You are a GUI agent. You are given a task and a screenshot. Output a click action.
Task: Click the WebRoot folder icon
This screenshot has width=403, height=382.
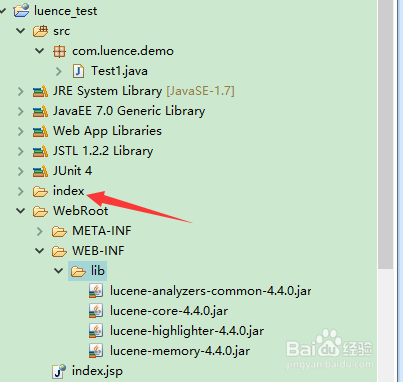click(40, 211)
